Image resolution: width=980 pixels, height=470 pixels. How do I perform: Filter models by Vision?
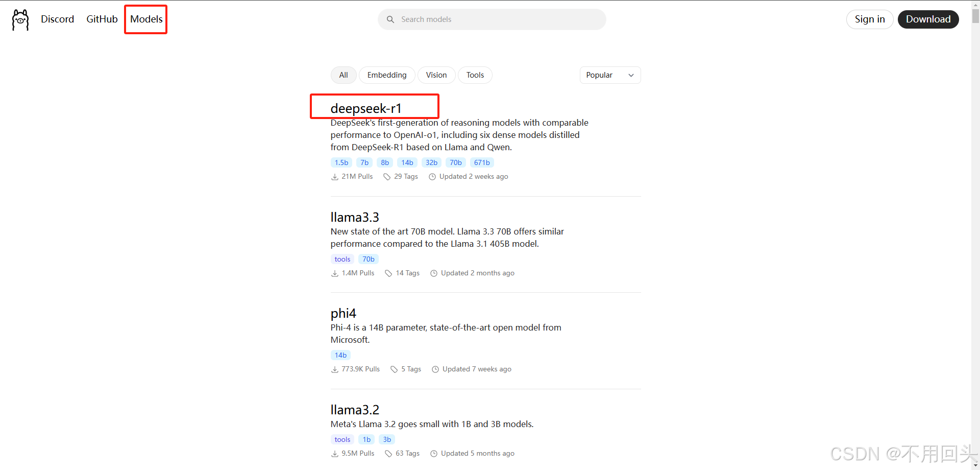pyautogui.click(x=436, y=75)
